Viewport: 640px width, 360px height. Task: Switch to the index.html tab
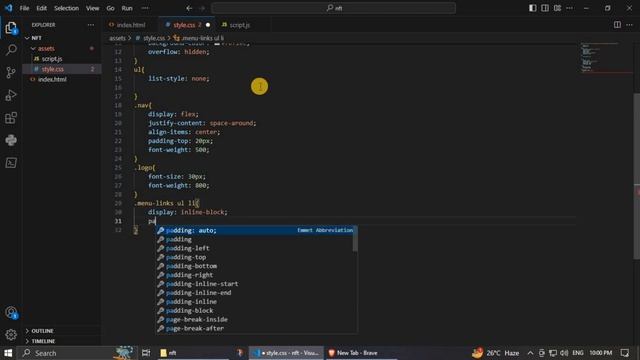point(131,25)
